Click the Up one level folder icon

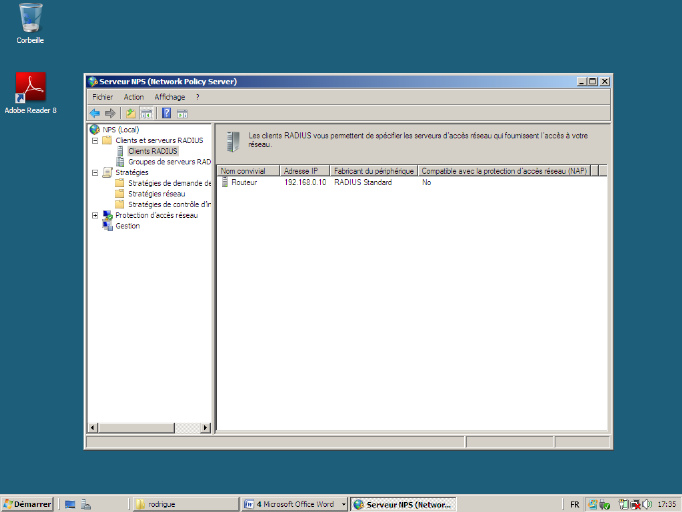(x=130, y=113)
